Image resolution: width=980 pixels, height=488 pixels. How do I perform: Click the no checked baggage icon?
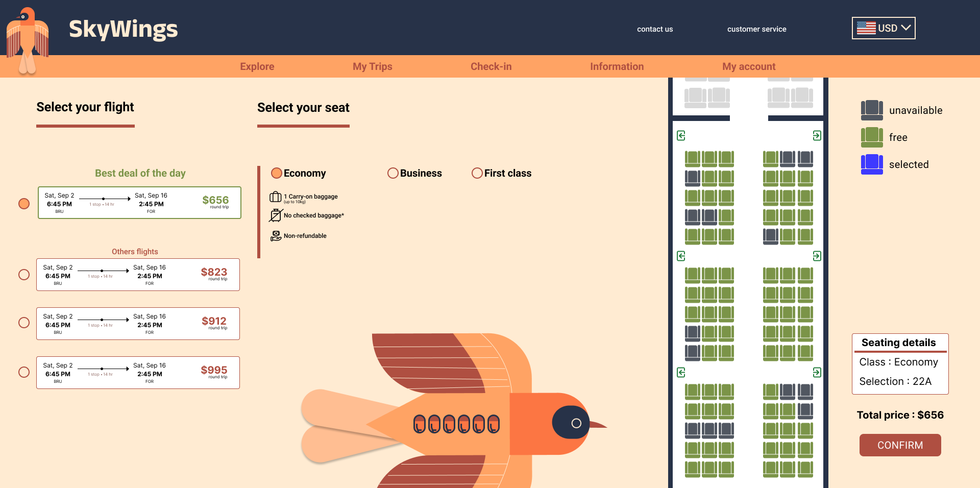pyautogui.click(x=275, y=215)
